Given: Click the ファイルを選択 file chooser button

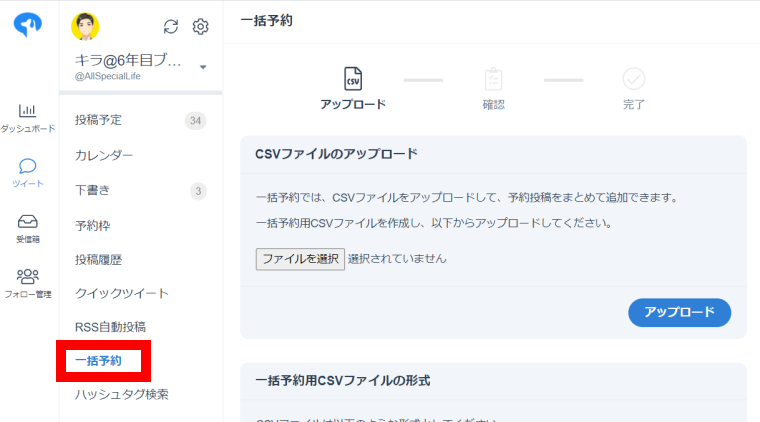Looking at the screenshot, I should coord(300,259).
